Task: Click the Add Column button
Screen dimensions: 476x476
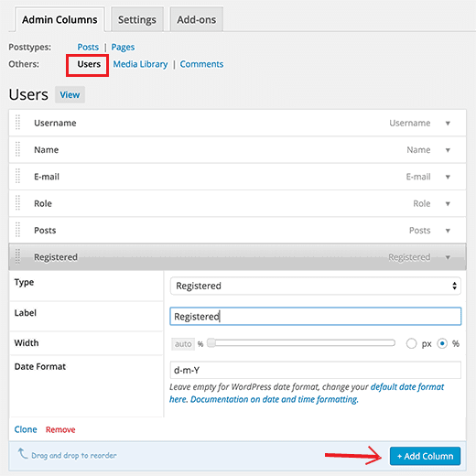Action: 425,456
